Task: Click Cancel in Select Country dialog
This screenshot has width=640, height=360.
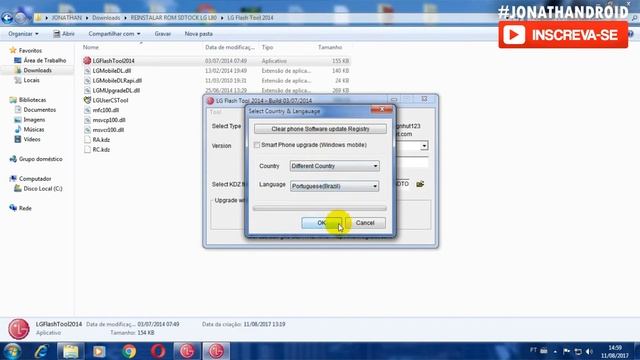Action: [365, 223]
